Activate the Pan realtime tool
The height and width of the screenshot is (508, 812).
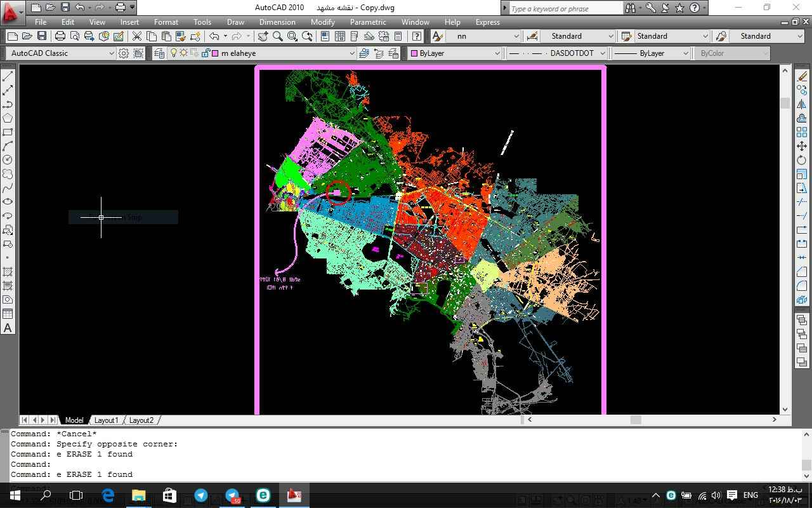tap(263, 36)
